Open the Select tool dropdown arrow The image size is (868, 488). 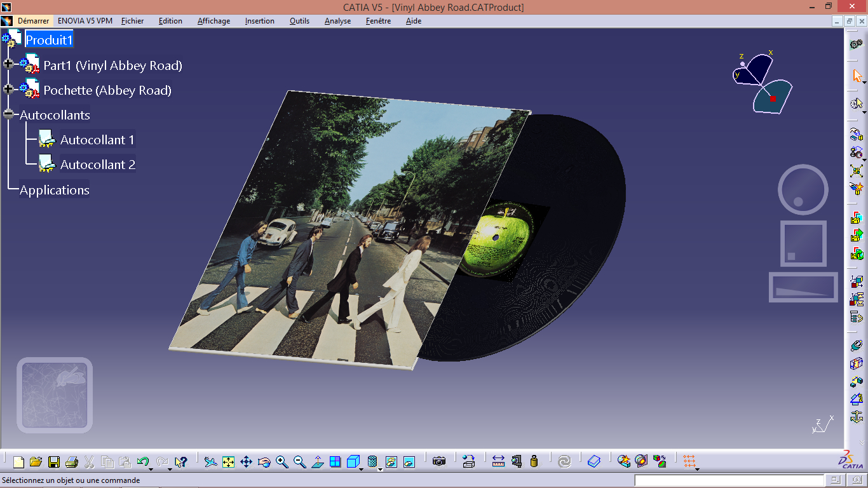[864, 83]
